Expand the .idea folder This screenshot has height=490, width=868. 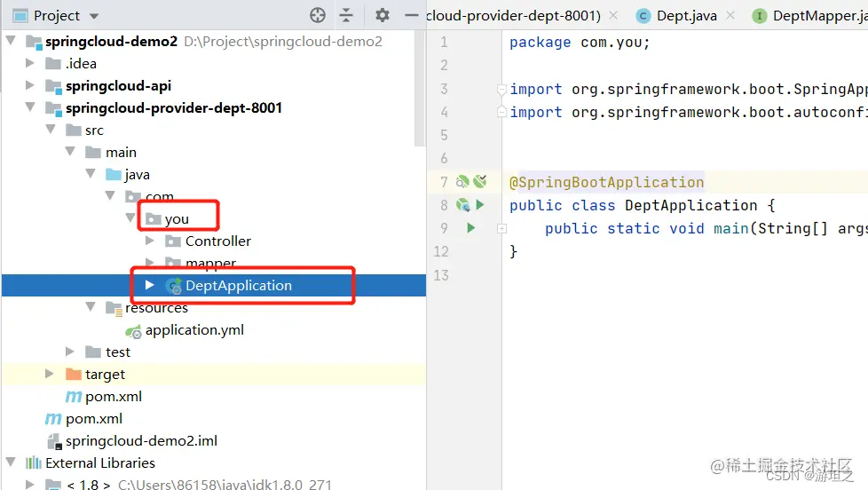click(x=30, y=63)
